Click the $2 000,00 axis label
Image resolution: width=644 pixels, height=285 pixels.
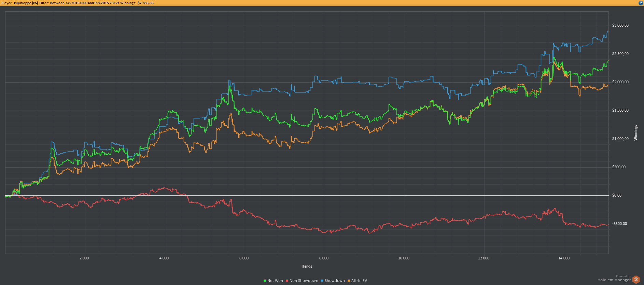point(620,82)
